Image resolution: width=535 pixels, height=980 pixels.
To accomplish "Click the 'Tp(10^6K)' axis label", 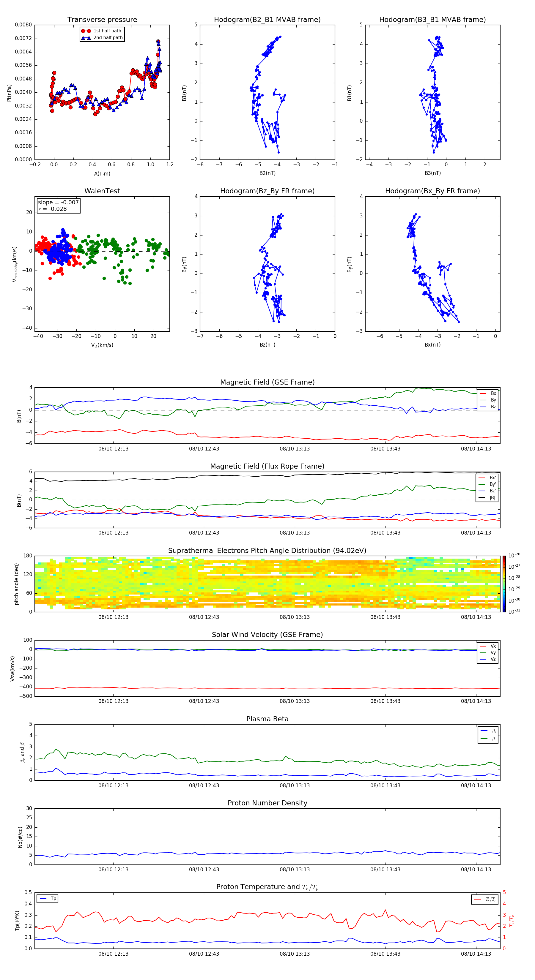I will 17,921.
